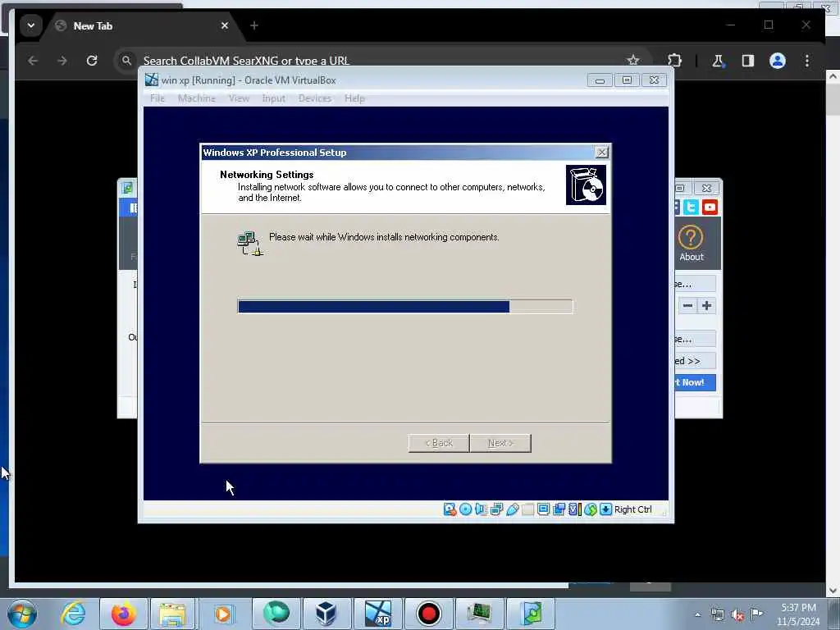Click the audio indicator in VirtualBox status bar
840x630 pixels.
[x=481, y=509]
